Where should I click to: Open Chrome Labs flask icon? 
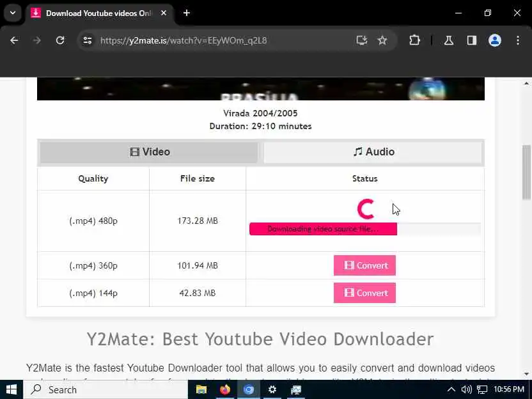tap(449, 40)
